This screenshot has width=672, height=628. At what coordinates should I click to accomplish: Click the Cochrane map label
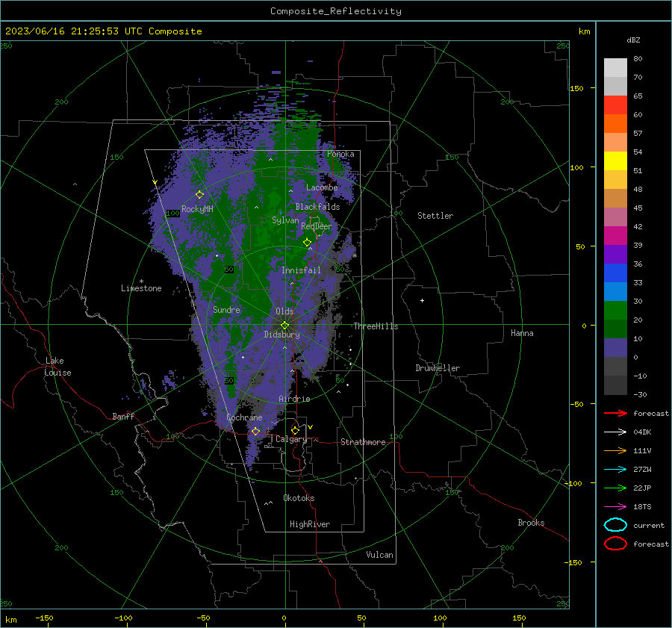pyautogui.click(x=244, y=417)
